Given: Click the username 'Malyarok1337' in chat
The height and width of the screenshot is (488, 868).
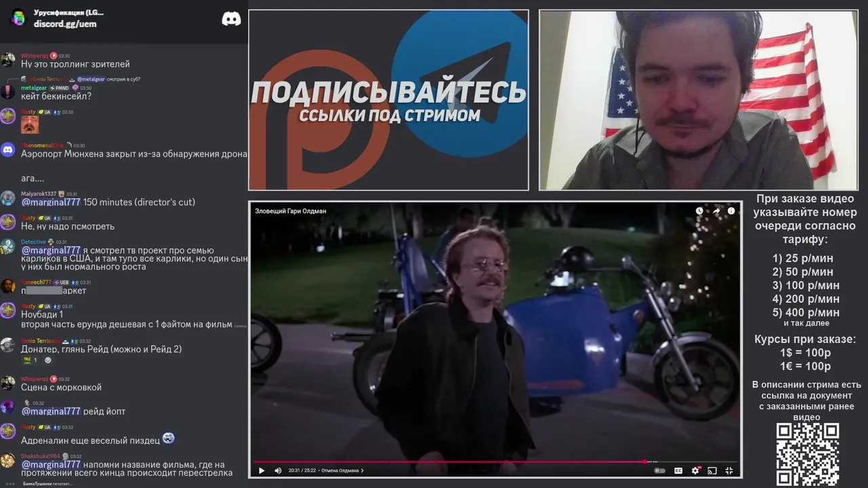Looking at the screenshot, I should [x=39, y=194].
